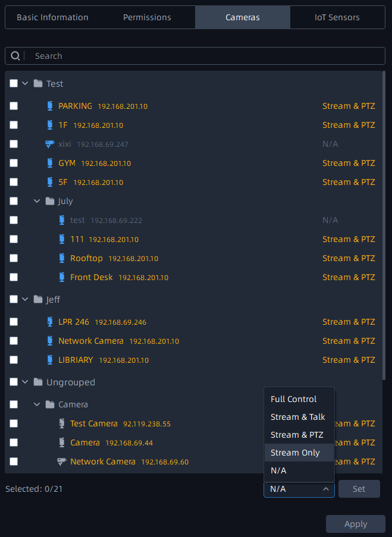This screenshot has height=537, width=392.
Task: Select the LIBRIARY camera checkbox
Action: pyautogui.click(x=14, y=360)
